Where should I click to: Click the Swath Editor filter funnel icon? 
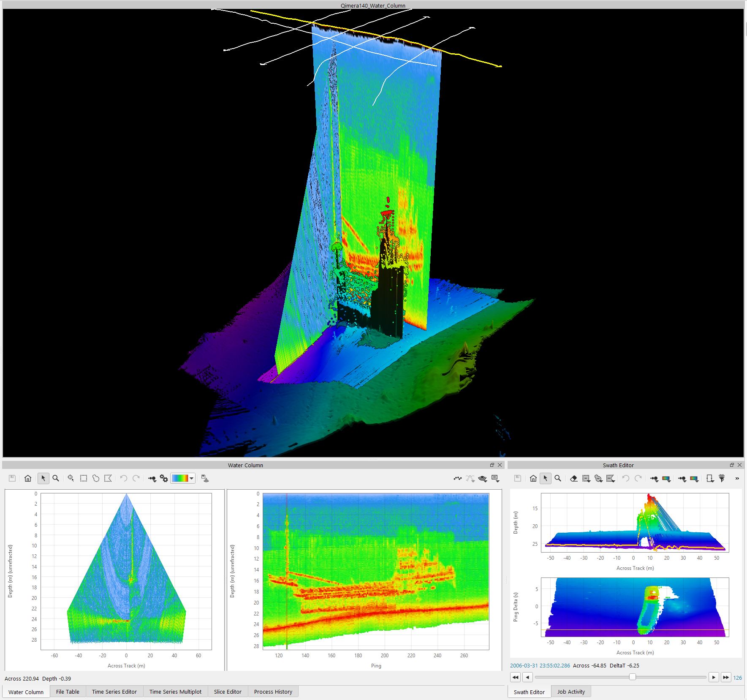pyautogui.click(x=722, y=478)
